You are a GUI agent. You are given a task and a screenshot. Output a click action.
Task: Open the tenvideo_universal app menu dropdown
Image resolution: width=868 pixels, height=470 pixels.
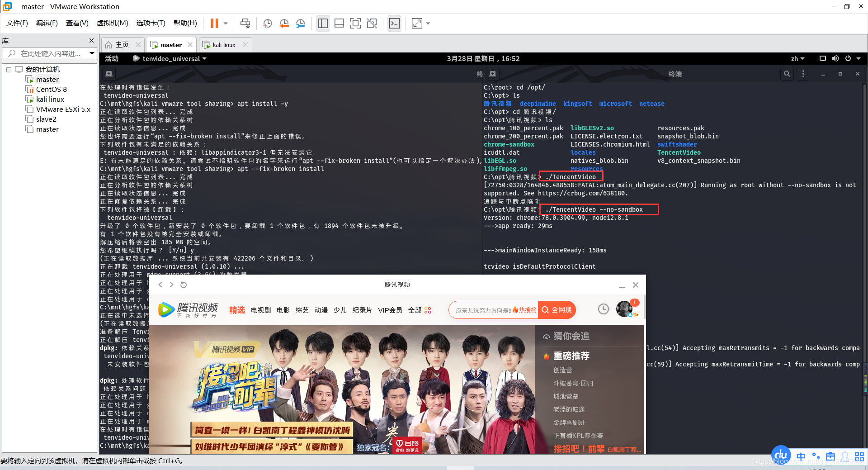tap(170, 59)
